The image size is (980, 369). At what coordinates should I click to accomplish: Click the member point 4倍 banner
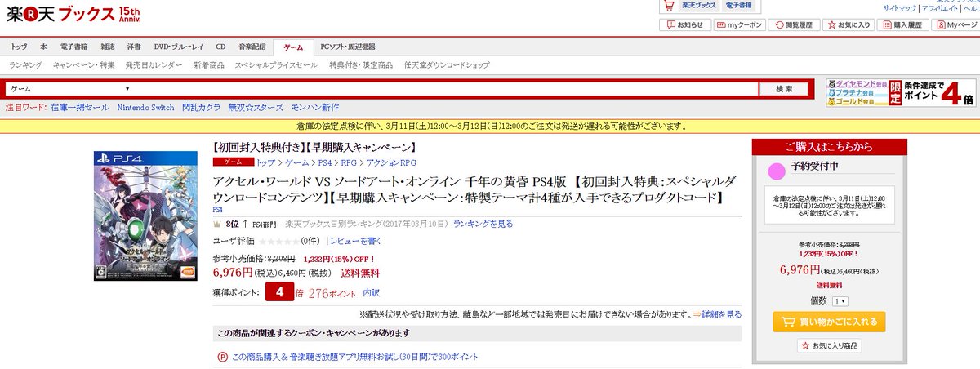[x=901, y=93]
